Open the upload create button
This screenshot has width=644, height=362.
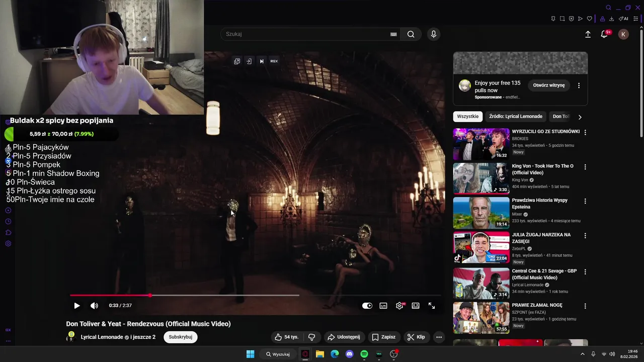[588, 34]
